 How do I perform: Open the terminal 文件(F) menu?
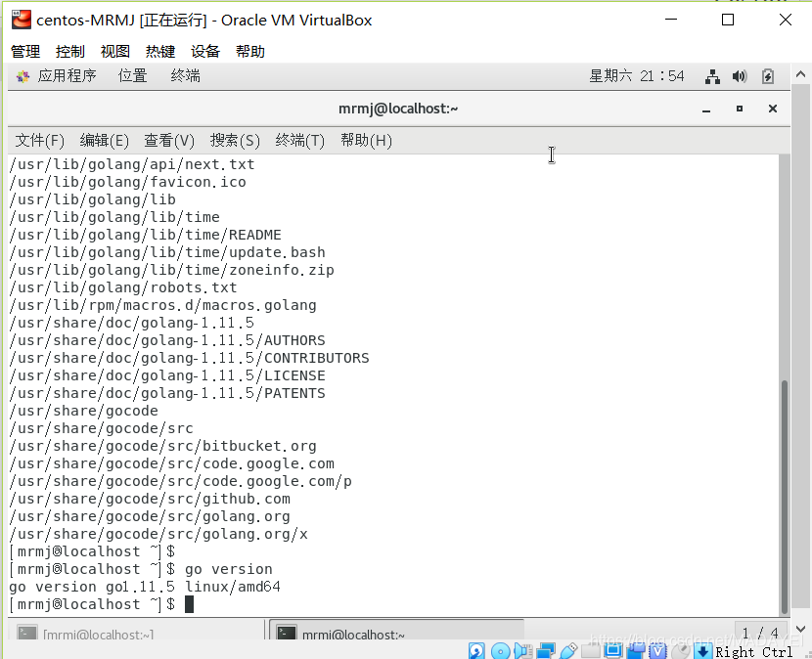point(40,140)
